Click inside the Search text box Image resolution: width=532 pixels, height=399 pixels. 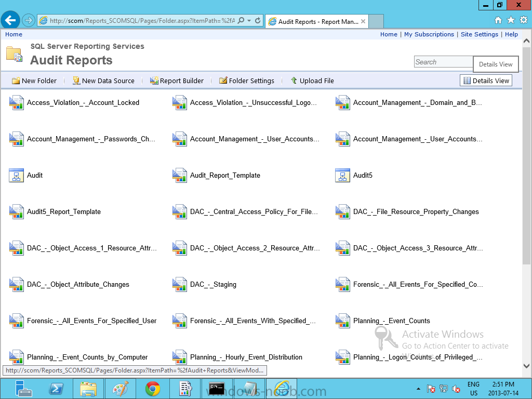tap(444, 62)
